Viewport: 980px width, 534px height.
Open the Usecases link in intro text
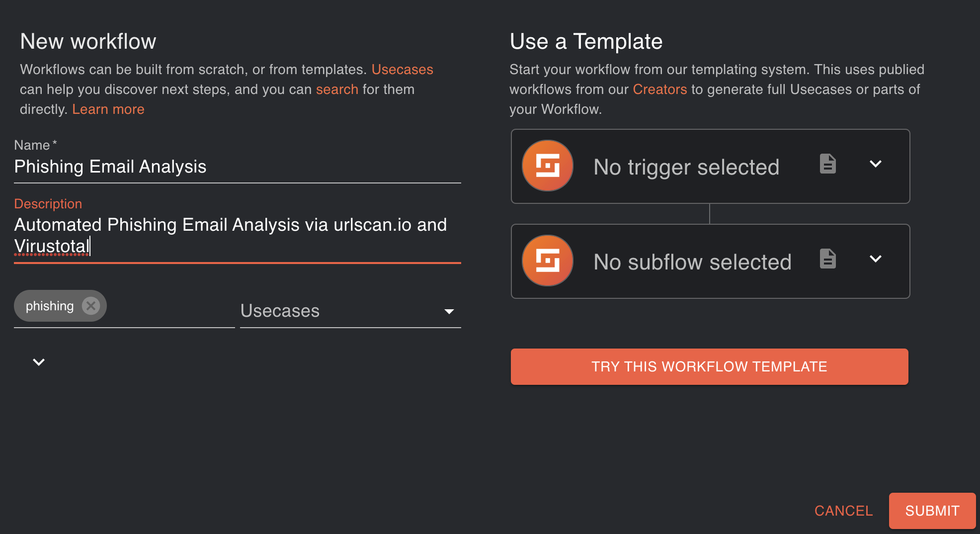pos(402,70)
